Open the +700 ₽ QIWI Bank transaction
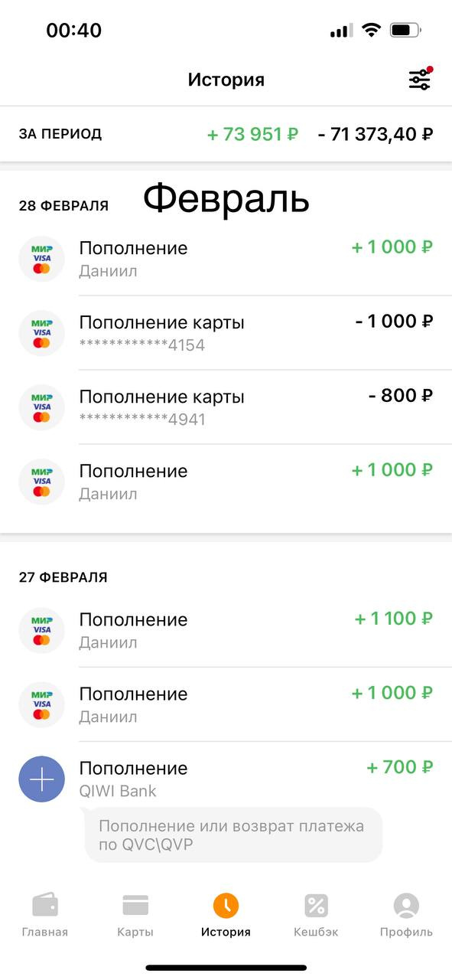 click(x=226, y=779)
